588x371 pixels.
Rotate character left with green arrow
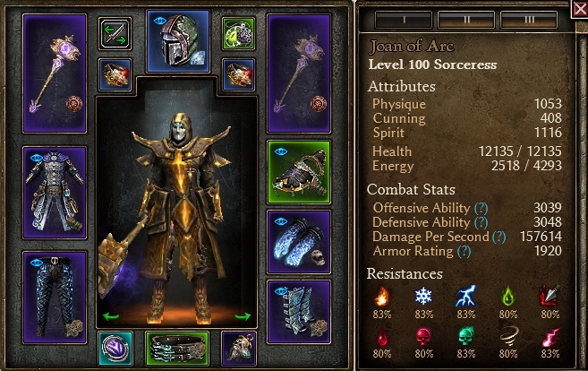pyautogui.click(x=111, y=316)
